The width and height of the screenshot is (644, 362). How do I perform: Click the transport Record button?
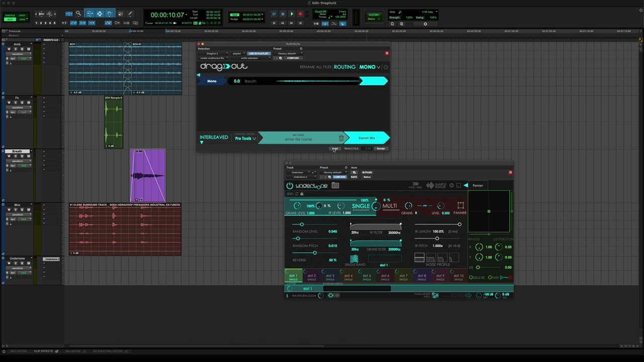[300, 14]
